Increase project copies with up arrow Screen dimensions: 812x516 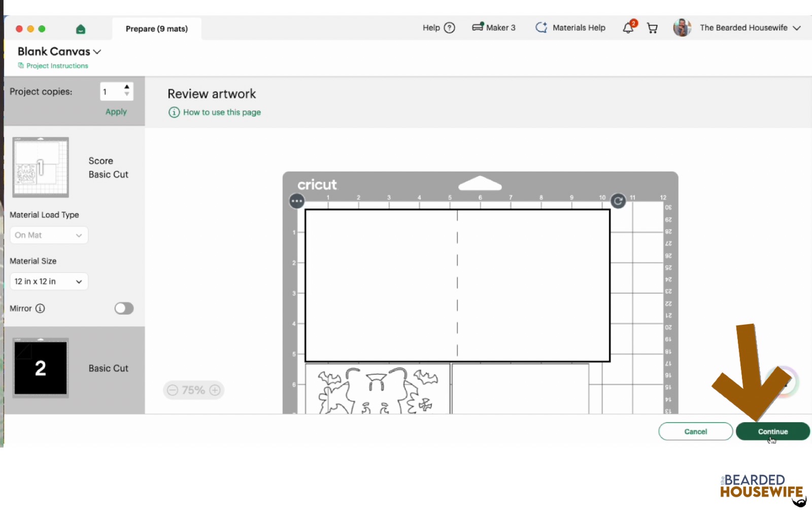[x=127, y=87]
